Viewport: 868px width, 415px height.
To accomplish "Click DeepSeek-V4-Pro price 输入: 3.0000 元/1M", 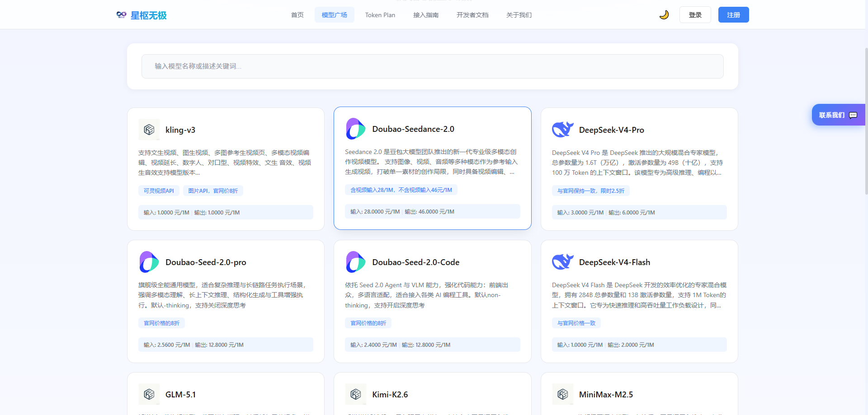I will (580, 212).
